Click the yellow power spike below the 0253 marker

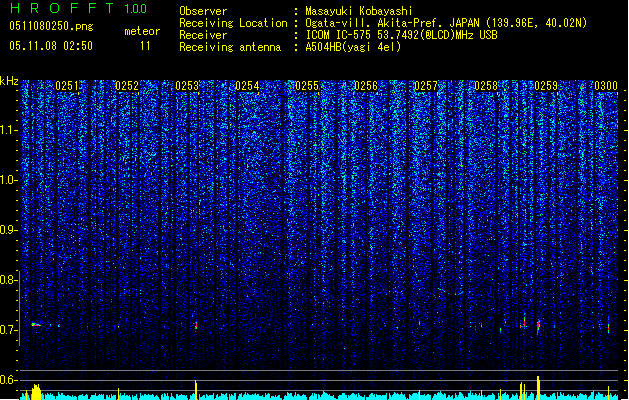[196, 390]
